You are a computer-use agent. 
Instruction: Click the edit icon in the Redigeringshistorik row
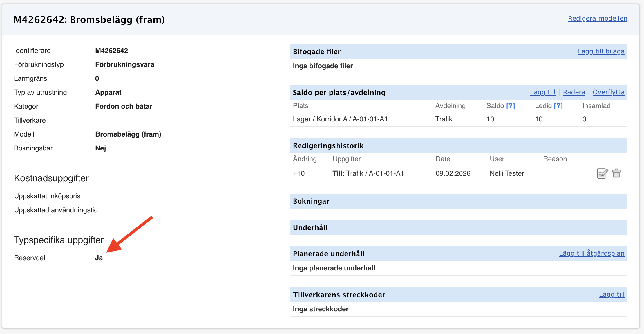pos(602,173)
